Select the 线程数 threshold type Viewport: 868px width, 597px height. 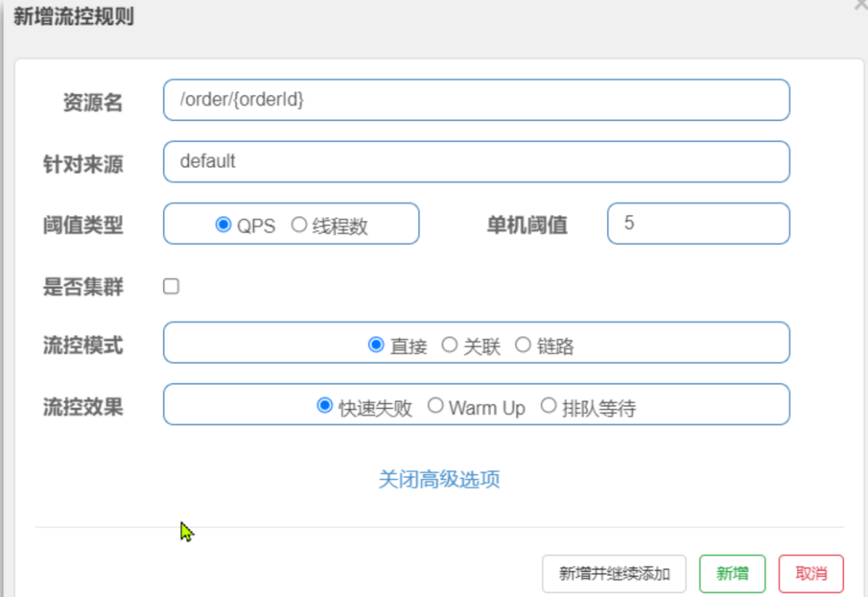point(299,225)
